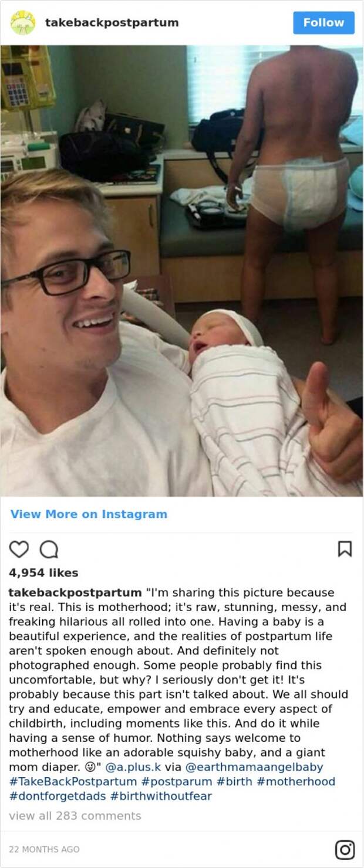The width and height of the screenshot is (364, 868).
Task: Open the takebackpostpartum username in the header
Action: click(112, 23)
